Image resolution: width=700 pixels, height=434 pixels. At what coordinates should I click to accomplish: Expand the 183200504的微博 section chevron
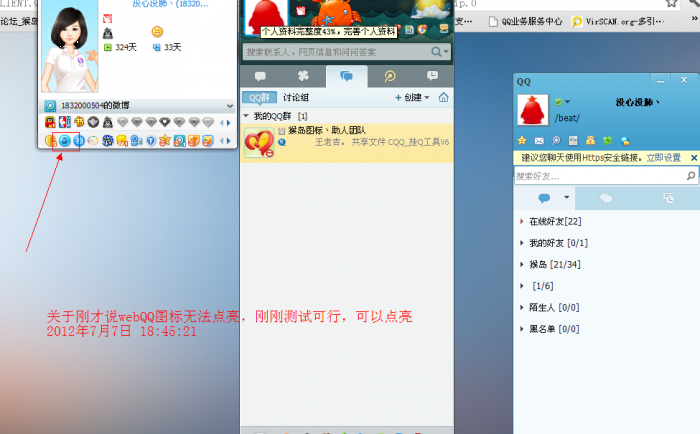click(230, 106)
